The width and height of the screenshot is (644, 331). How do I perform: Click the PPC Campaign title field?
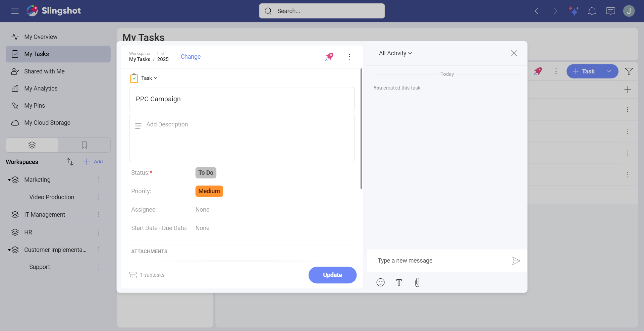(242, 99)
